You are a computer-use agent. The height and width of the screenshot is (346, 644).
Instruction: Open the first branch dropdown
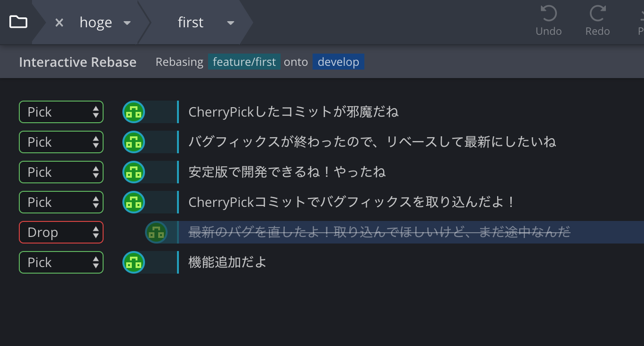(231, 23)
